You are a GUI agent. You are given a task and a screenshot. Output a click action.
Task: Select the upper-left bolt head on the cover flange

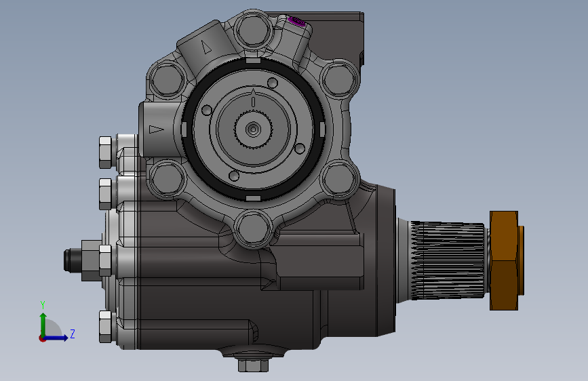tap(168, 80)
